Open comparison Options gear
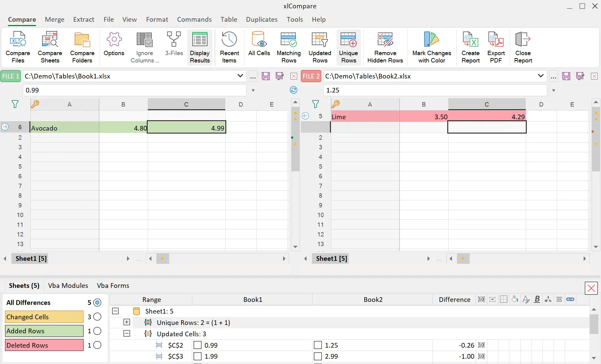This screenshot has width=601, height=364. point(114,44)
